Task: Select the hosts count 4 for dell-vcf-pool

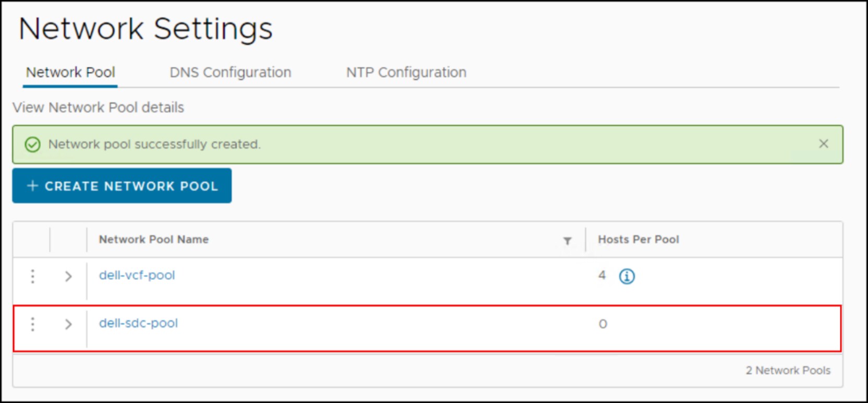Action: coord(602,275)
